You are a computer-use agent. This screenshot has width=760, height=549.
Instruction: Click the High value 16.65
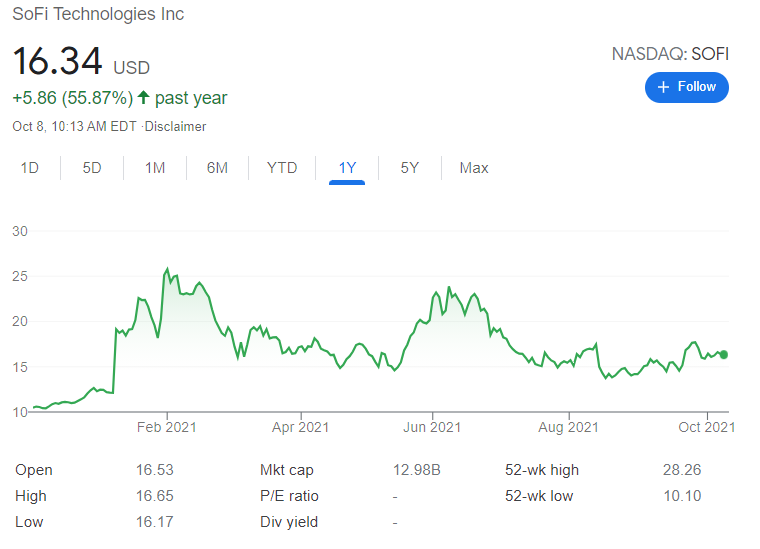[155, 496]
